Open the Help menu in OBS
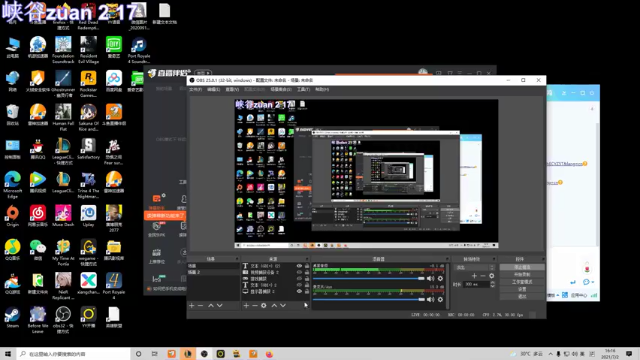Image resolution: width=640 pixels, height=360 pixels. coord(322,89)
